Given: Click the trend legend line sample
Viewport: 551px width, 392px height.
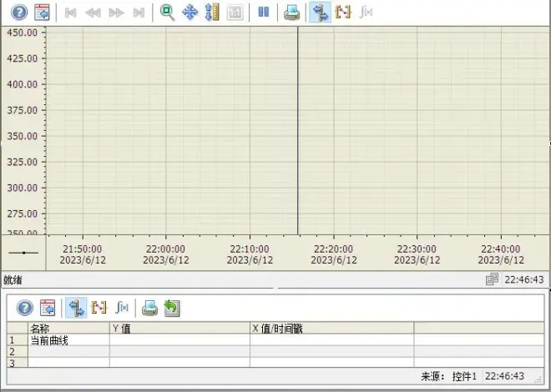Looking at the screenshot, I should pyautogui.click(x=23, y=253).
